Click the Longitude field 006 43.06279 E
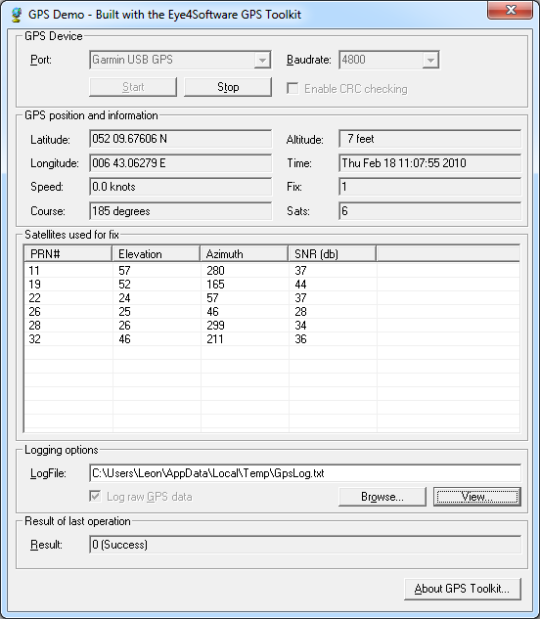 180,163
